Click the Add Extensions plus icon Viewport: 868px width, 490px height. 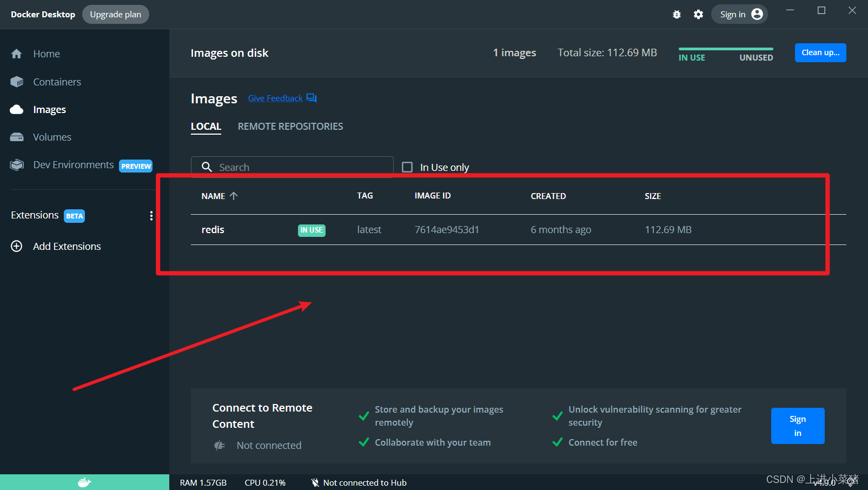[17, 246]
